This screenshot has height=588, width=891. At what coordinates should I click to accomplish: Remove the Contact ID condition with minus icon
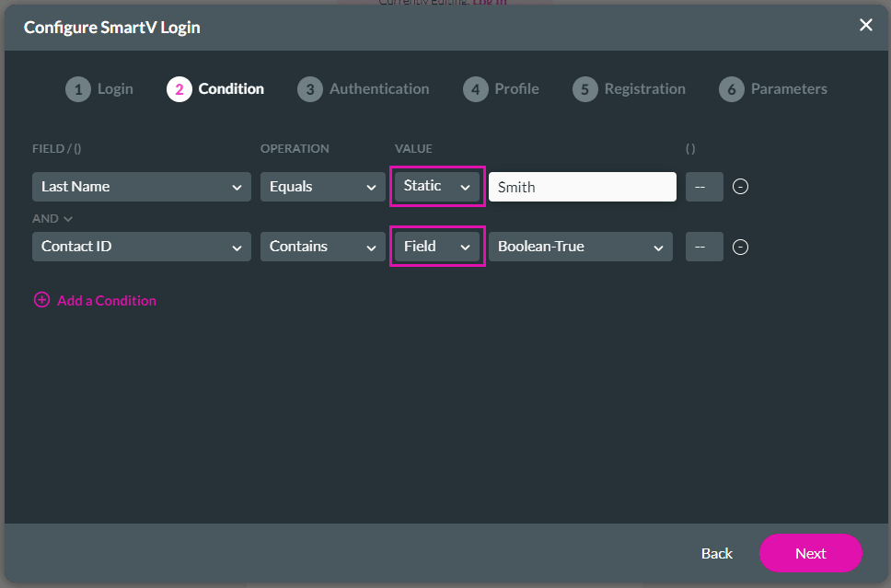coord(740,246)
